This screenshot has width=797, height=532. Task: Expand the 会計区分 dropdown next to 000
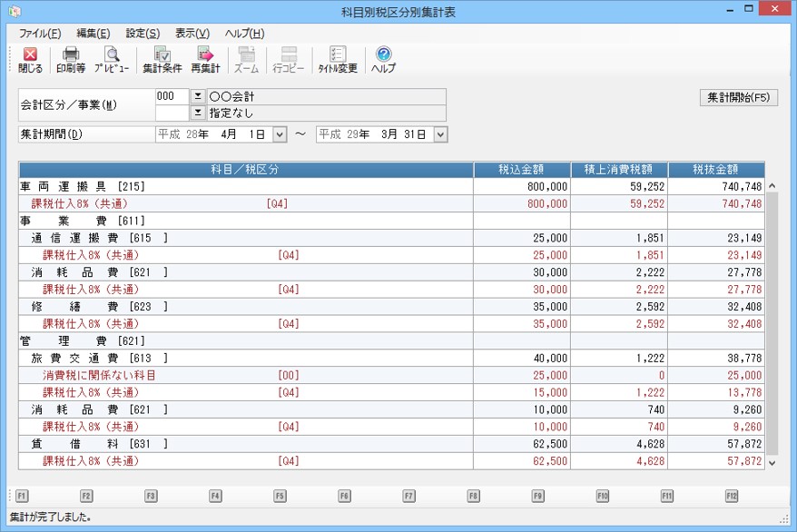tap(198, 96)
